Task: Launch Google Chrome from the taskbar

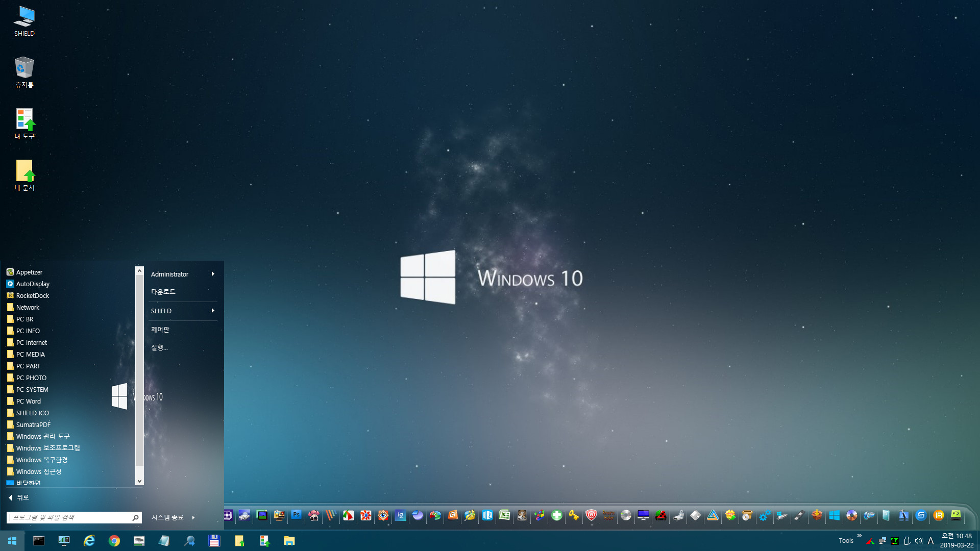Action: (114, 541)
